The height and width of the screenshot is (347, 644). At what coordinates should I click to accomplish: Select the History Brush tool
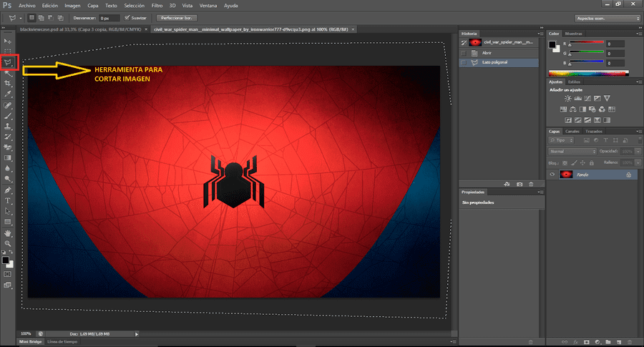8,137
